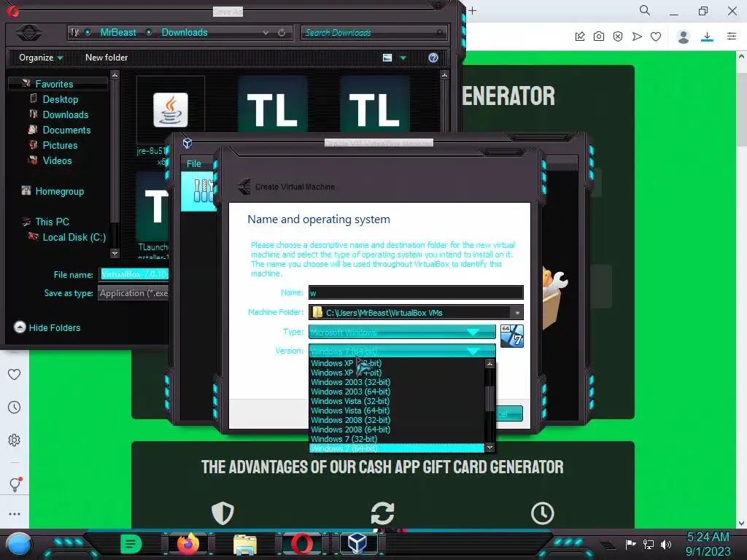Expand address bar history dropdown
Screen dimensions: 747x560
coord(266,32)
